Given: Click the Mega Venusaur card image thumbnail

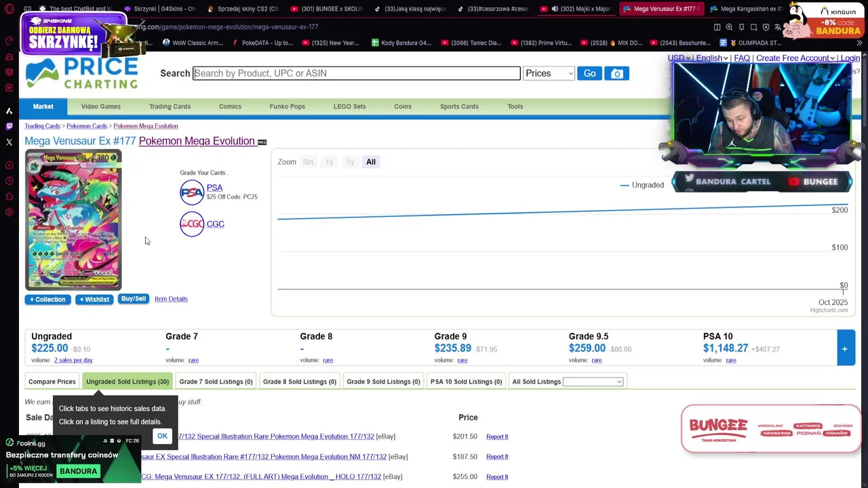Looking at the screenshot, I should [73, 220].
